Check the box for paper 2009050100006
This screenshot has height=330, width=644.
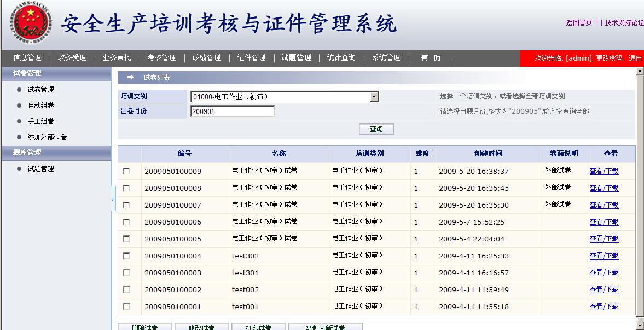coord(126,222)
